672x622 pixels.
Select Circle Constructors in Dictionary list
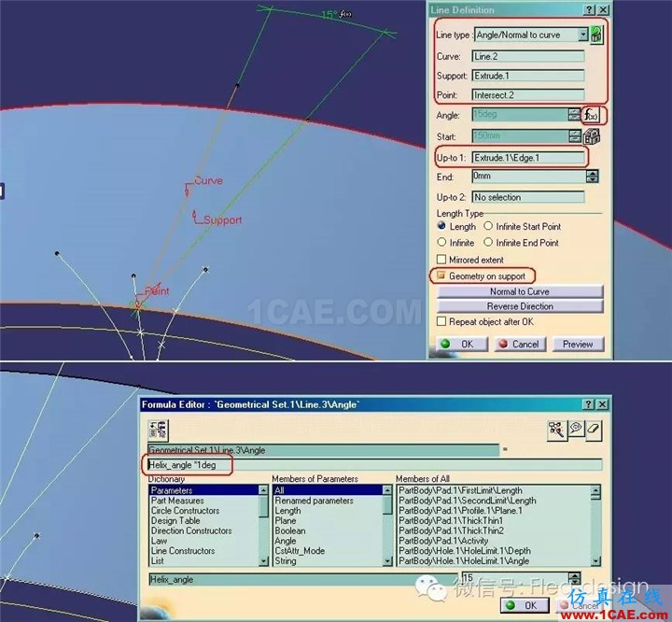point(204,511)
